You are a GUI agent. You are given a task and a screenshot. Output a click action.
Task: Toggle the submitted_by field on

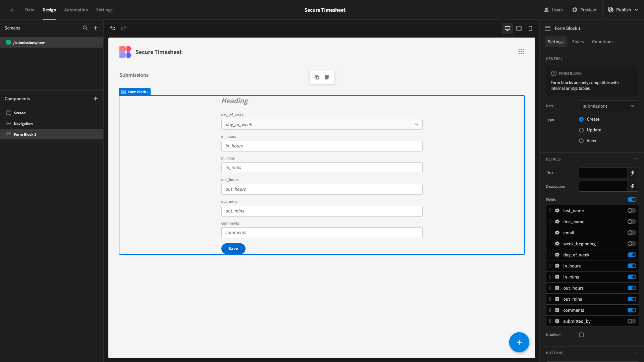coord(632,321)
